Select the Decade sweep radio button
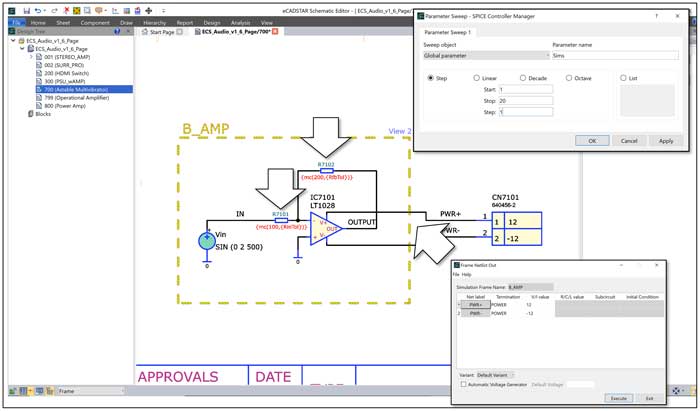This screenshot has height=411, width=700. click(x=523, y=78)
